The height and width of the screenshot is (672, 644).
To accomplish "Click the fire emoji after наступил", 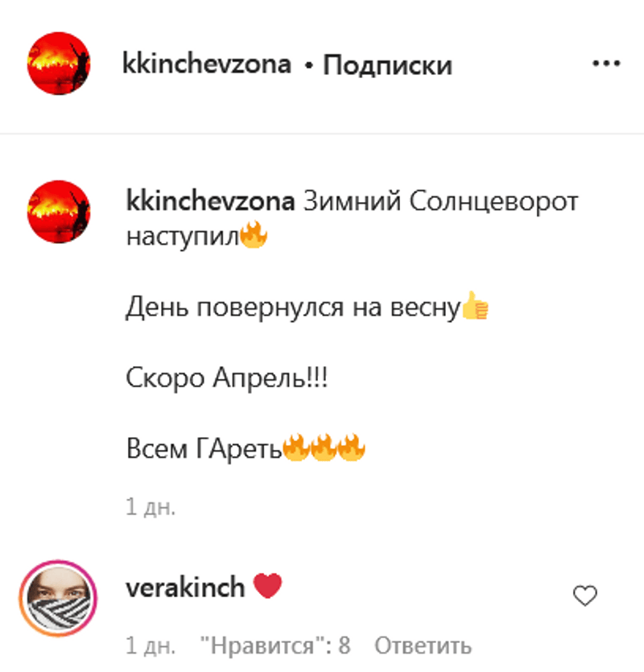I will point(254,234).
